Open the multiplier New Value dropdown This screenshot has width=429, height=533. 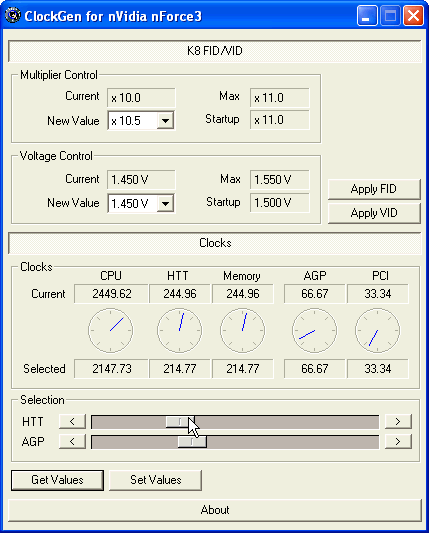click(x=166, y=120)
